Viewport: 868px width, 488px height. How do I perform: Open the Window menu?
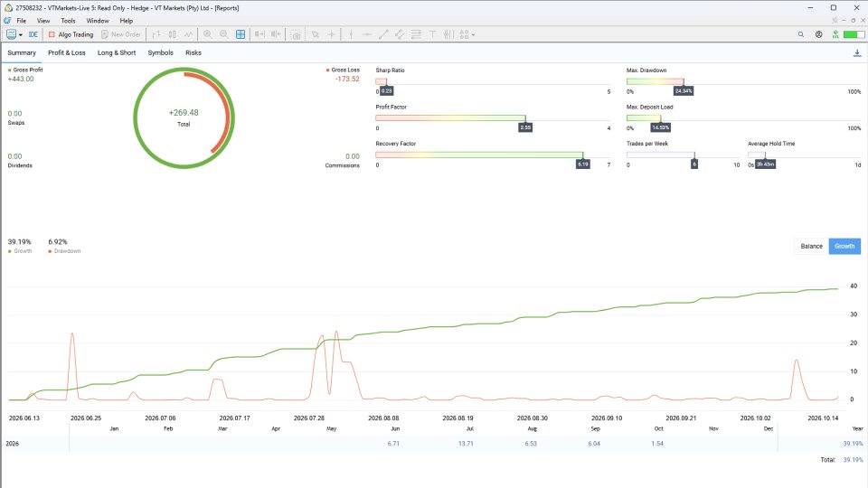point(98,21)
